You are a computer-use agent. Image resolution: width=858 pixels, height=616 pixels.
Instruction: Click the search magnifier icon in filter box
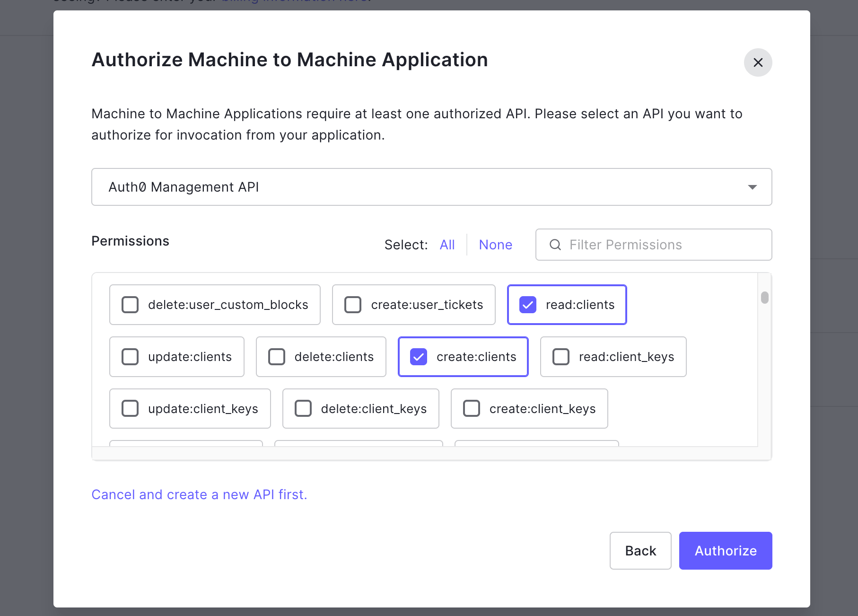(x=555, y=245)
